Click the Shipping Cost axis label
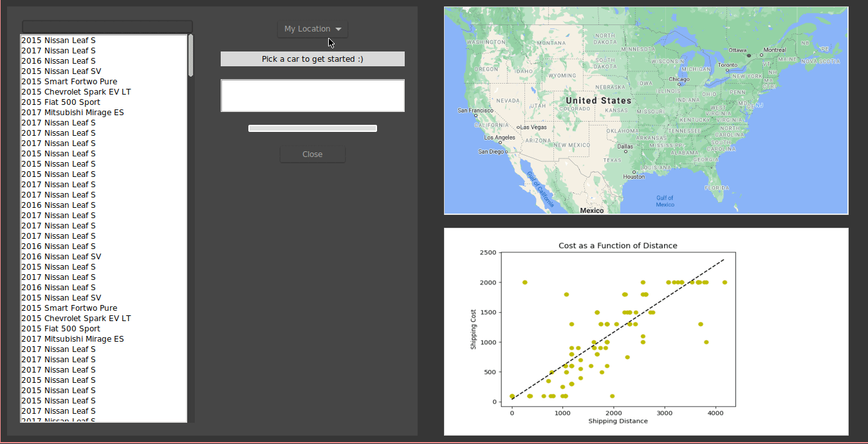 coord(474,329)
